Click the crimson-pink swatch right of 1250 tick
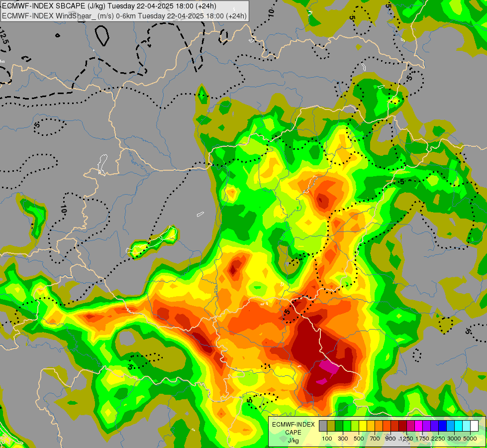 [x=411, y=426]
